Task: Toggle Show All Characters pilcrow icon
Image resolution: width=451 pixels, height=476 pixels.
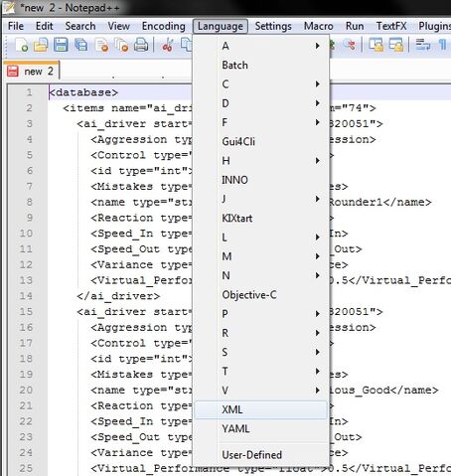Action: pos(443,45)
